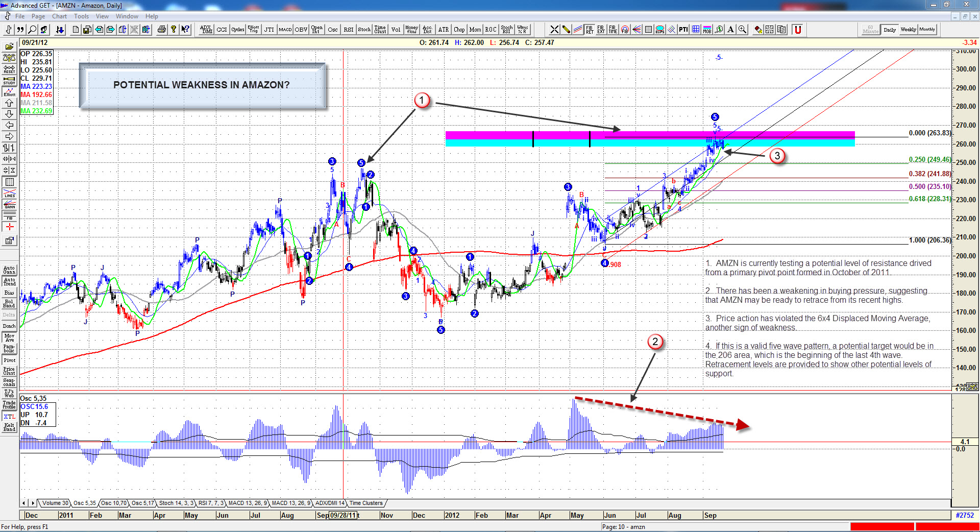Select the pencil draw tool
This screenshot has width=980, height=532.
tap(566, 30)
